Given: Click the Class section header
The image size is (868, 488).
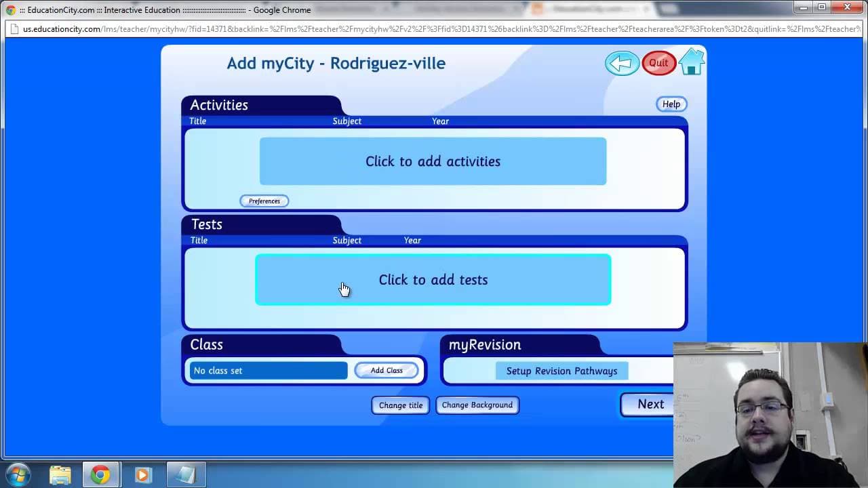Looking at the screenshot, I should [206, 344].
